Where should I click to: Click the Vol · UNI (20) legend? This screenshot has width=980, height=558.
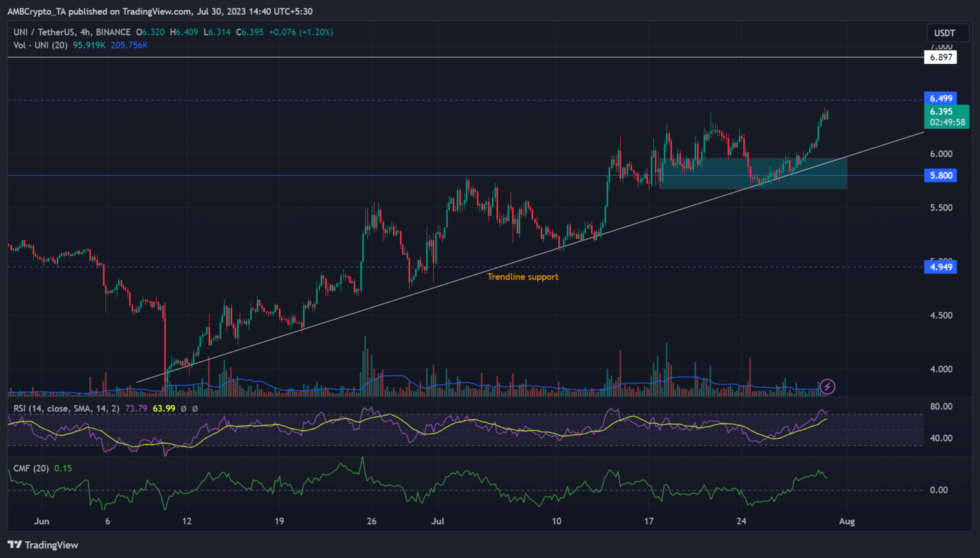coord(40,45)
